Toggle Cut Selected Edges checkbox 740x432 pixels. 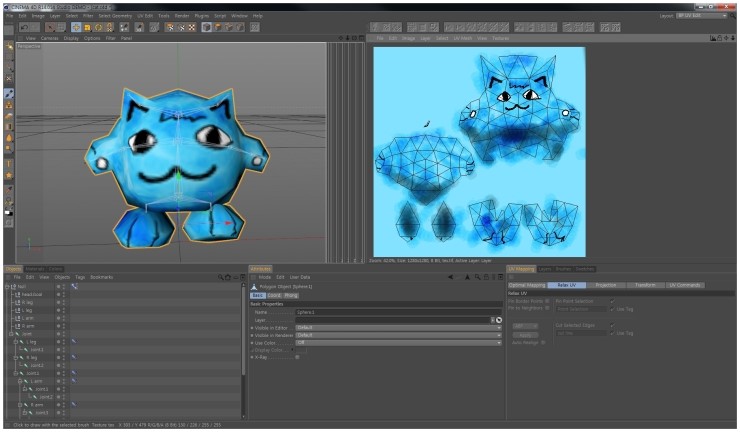[x=612, y=325]
